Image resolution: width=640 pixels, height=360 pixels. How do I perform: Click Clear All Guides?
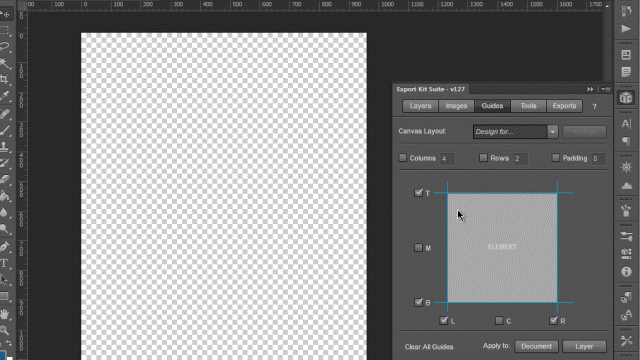click(429, 347)
